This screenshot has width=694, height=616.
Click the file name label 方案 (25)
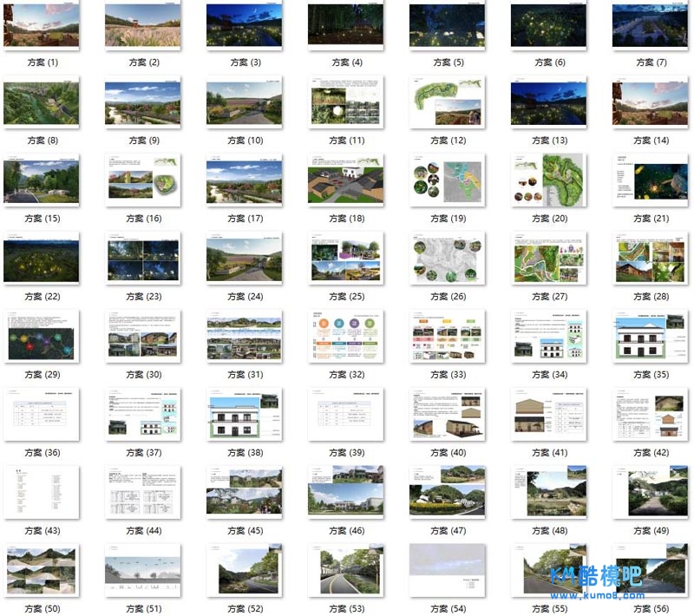click(345, 297)
